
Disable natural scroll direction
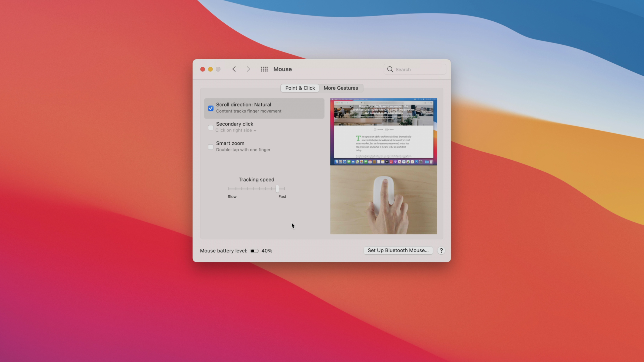211,108
